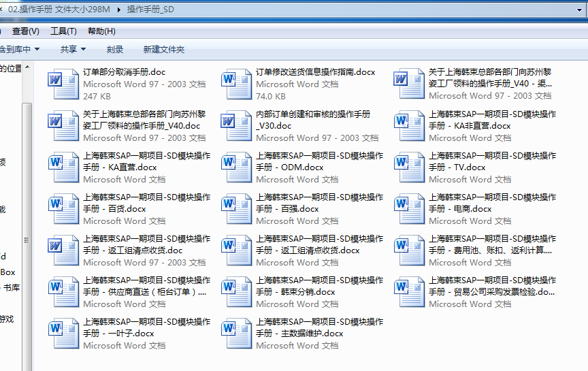588x371 pixels.
Task: Click icon of 苏州黎姿工厂领料的操作手册_V40 - 渠... file
Action: tap(409, 84)
